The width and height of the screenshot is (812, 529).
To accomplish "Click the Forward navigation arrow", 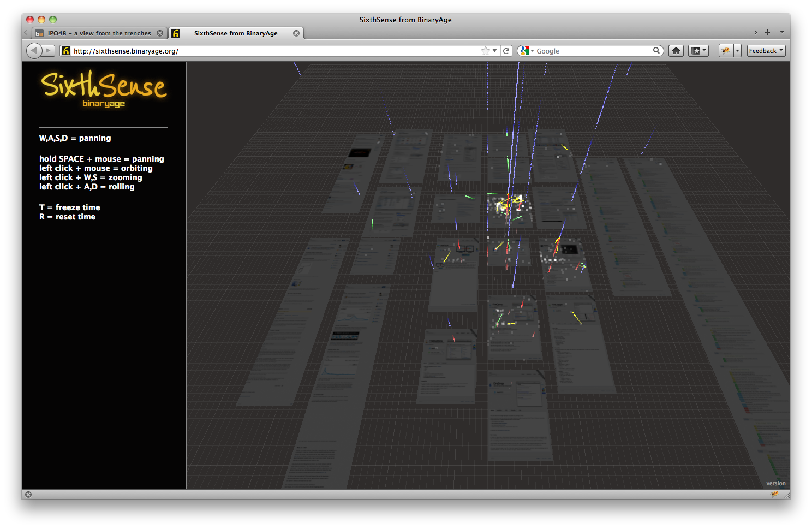I will point(49,51).
